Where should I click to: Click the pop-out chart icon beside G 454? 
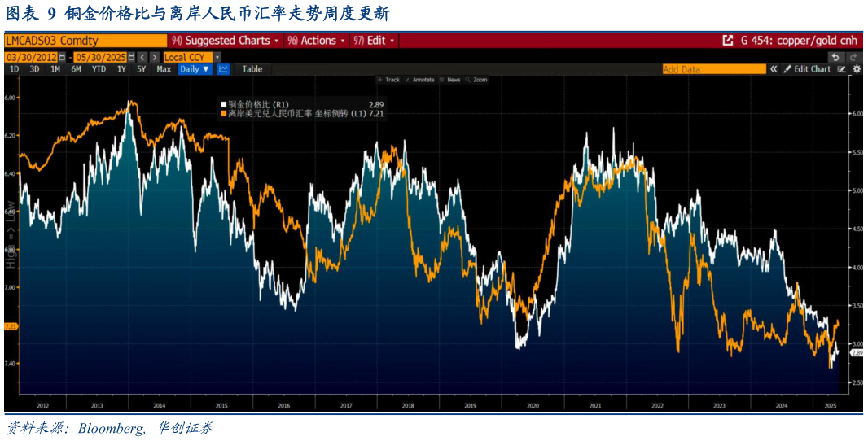[728, 40]
